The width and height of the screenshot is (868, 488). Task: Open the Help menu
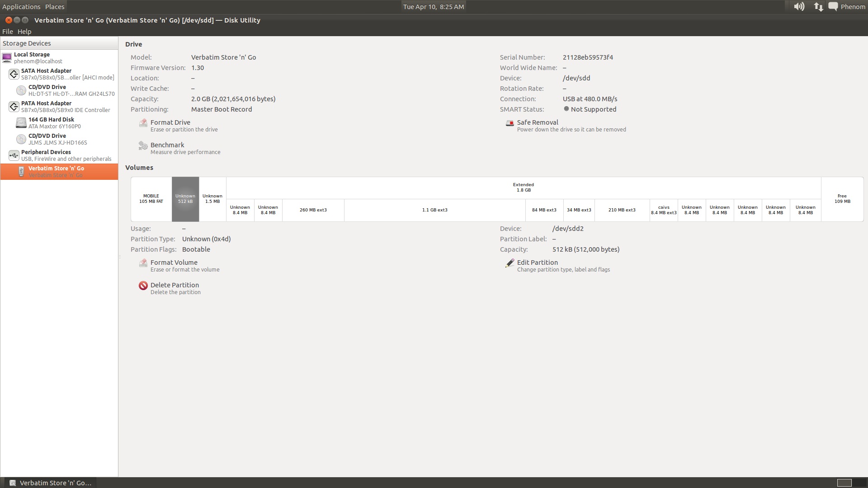24,32
